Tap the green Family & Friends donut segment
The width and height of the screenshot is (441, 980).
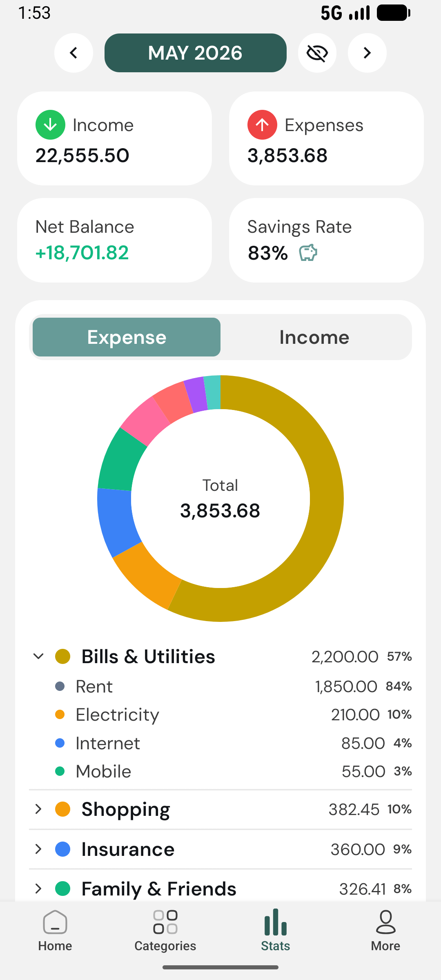pyautogui.click(x=119, y=461)
